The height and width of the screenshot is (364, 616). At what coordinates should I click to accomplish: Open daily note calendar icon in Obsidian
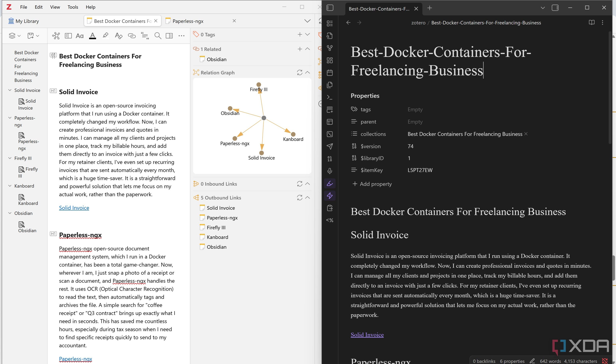tap(330, 73)
